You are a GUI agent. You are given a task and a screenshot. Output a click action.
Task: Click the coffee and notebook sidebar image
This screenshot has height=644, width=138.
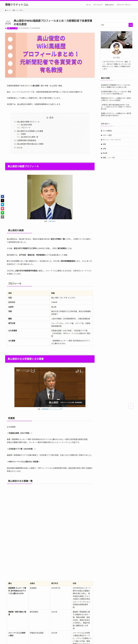117,40
